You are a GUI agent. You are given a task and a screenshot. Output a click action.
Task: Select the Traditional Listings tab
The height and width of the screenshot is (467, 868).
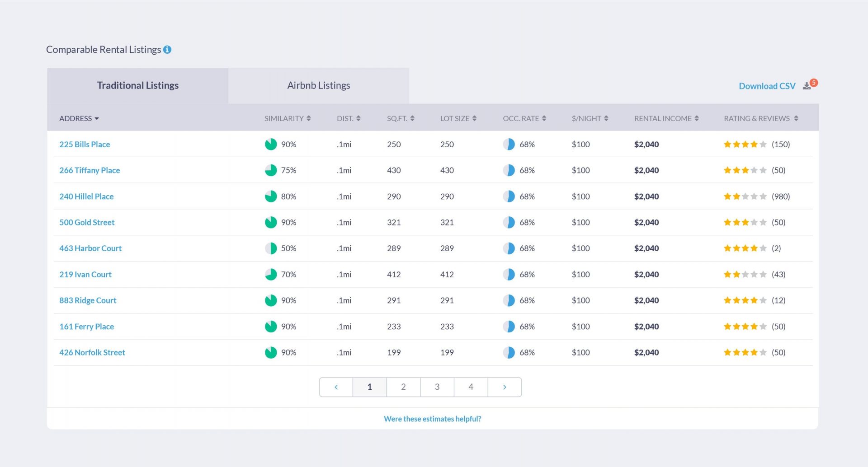click(138, 85)
